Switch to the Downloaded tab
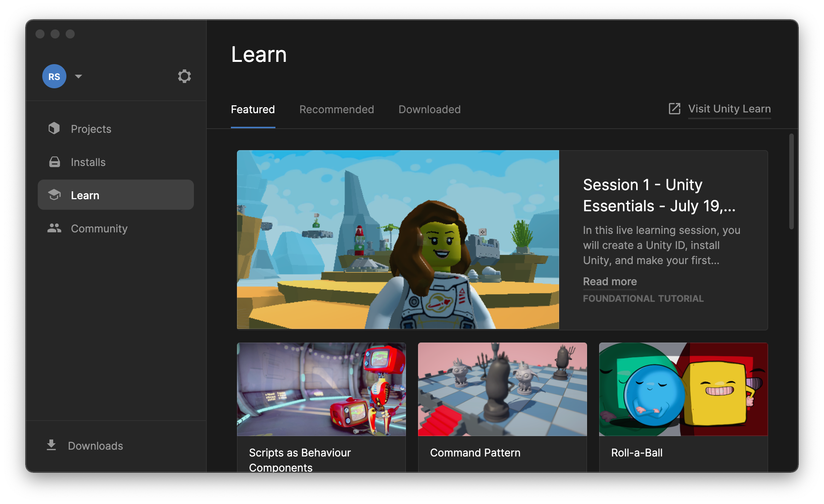 429,109
